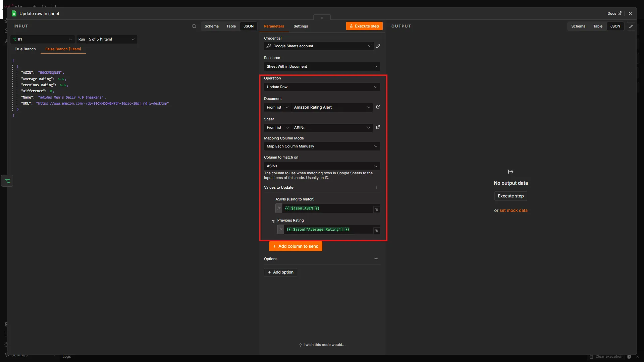Screen dimensions: 644x362
Task: Delete the Previous Rating column trash icon
Action: pos(273,222)
